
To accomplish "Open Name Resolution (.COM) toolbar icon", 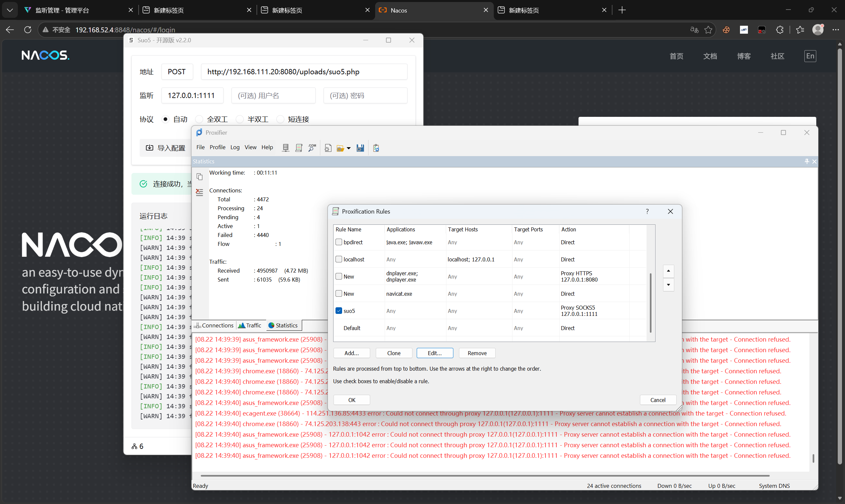I will tap(312, 148).
